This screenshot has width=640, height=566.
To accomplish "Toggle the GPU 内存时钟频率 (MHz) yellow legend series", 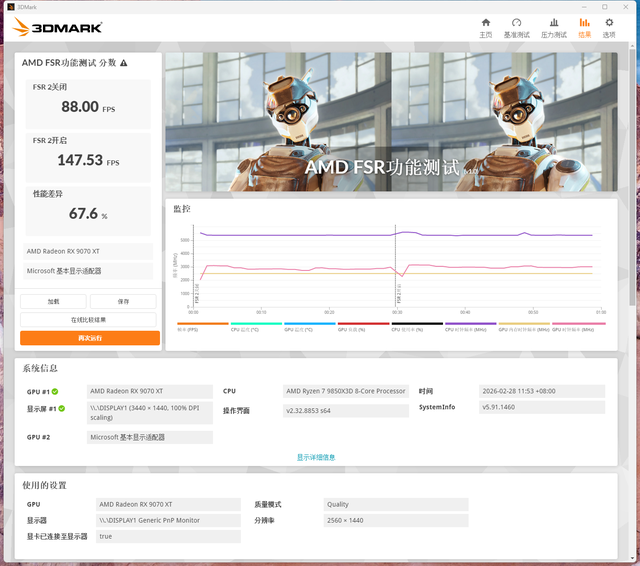I will 524,326.
